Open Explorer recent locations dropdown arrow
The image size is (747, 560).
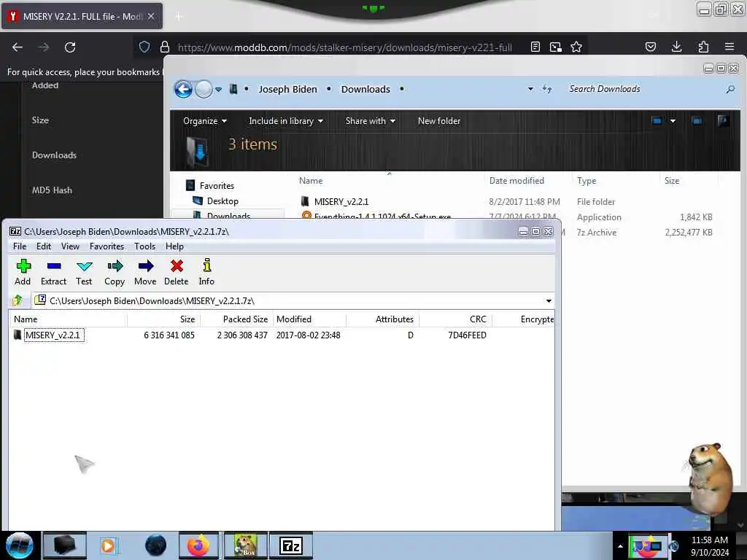tap(219, 89)
